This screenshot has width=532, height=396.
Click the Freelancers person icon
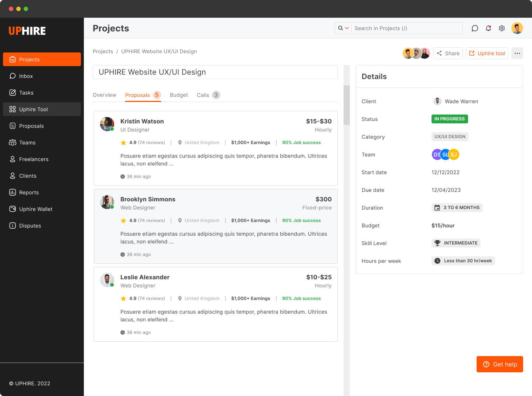13,159
